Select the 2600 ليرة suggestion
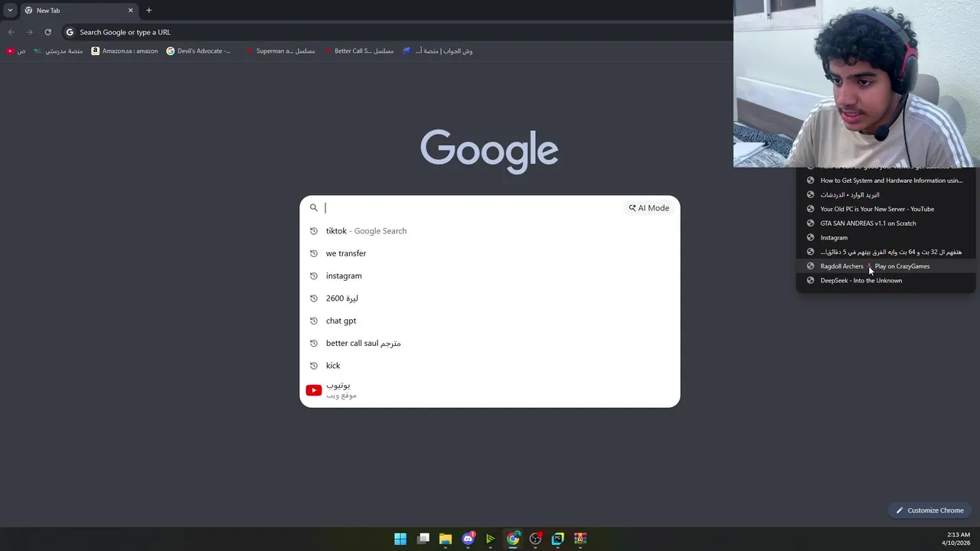The image size is (980, 551). click(490, 298)
